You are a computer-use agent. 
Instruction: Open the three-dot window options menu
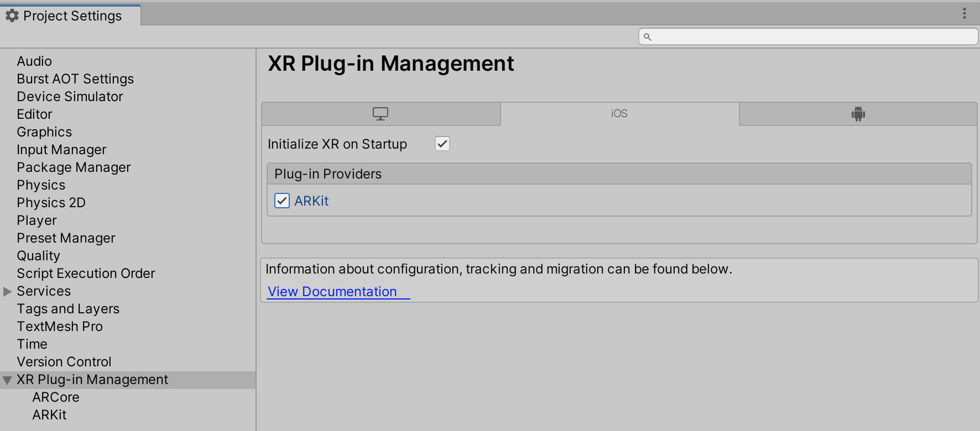(964, 13)
